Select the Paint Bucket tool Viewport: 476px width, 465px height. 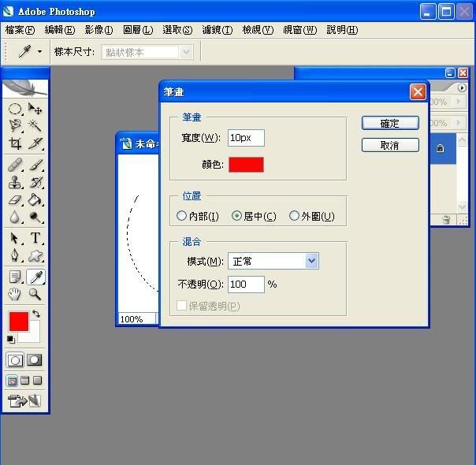35,200
